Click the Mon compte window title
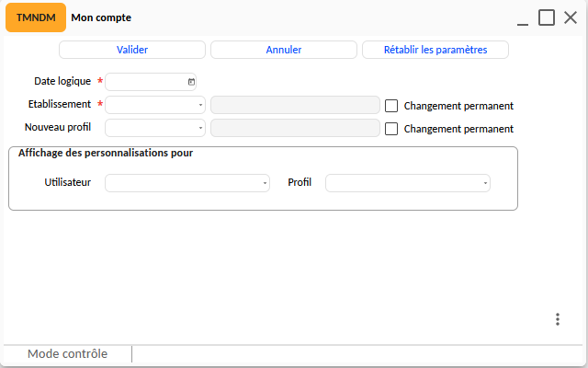 pyautogui.click(x=101, y=17)
